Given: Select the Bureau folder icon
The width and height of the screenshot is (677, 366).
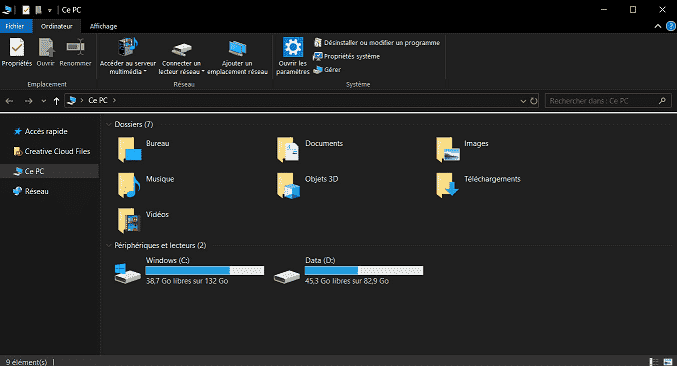Looking at the screenshot, I should click(129, 149).
